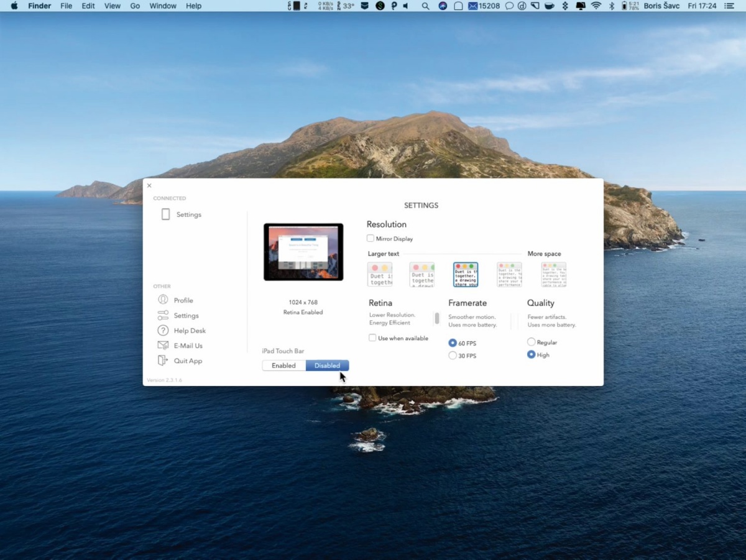Image resolution: width=746 pixels, height=560 pixels.
Task: Select the second resolution preview option
Action: point(422,274)
